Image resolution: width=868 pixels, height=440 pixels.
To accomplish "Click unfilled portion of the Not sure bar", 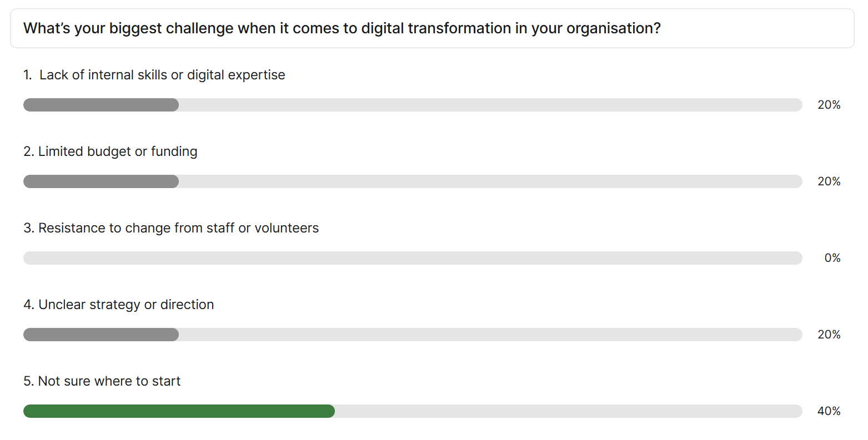I will (569, 411).
